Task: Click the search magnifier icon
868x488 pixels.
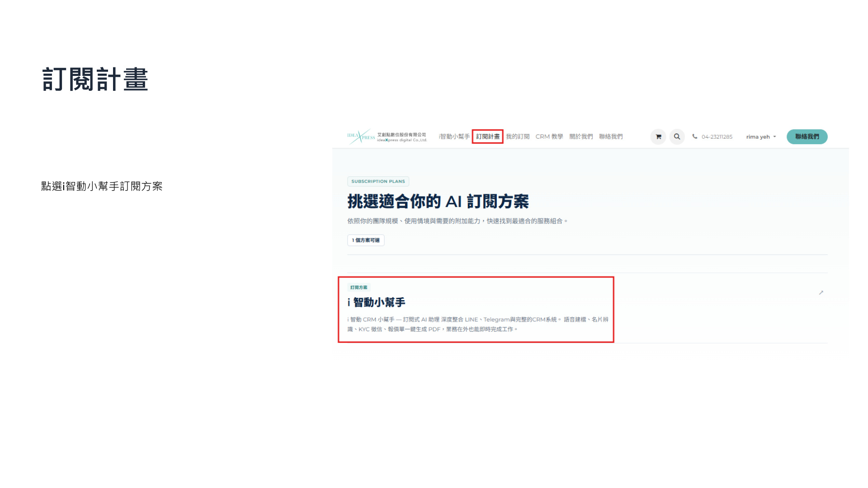Action: coord(677,136)
